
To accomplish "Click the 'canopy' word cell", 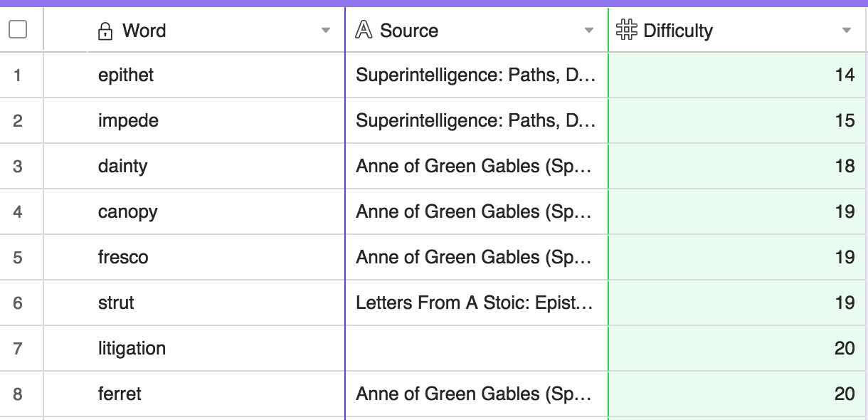I will click(x=128, y=211).
